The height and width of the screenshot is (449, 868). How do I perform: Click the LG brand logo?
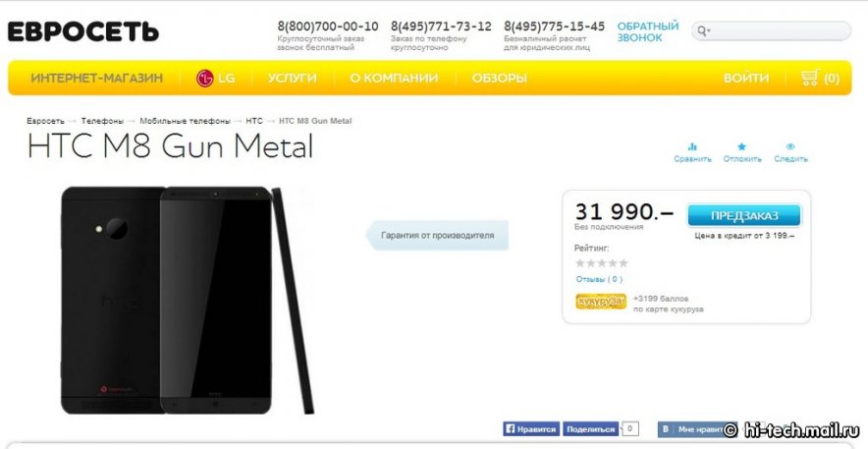coord(205,78)
